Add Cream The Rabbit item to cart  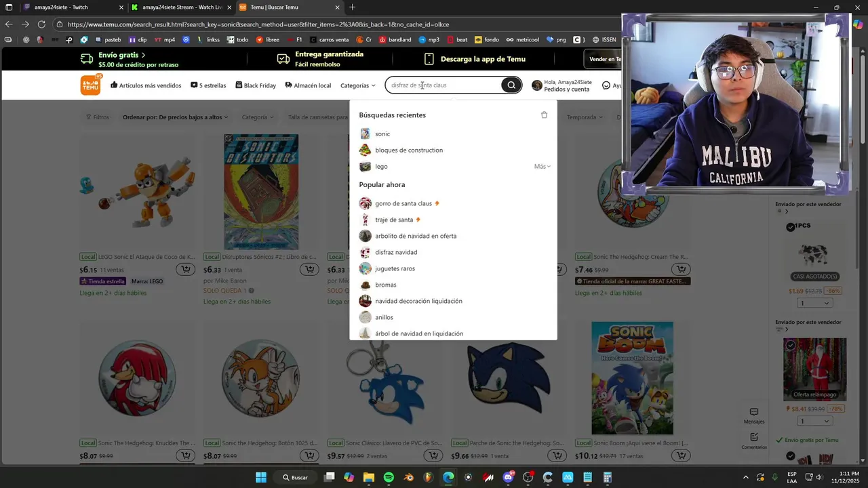click(681, 270)
